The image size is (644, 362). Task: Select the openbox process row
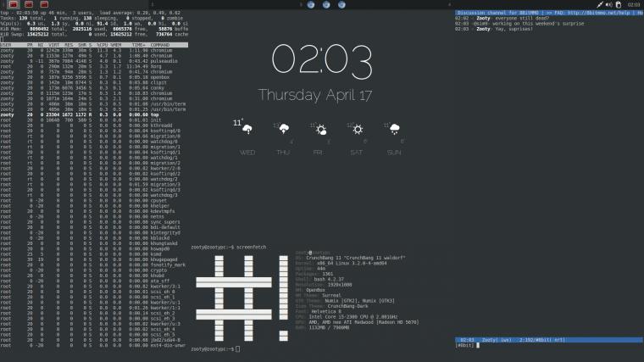click(x=94, y=77)
